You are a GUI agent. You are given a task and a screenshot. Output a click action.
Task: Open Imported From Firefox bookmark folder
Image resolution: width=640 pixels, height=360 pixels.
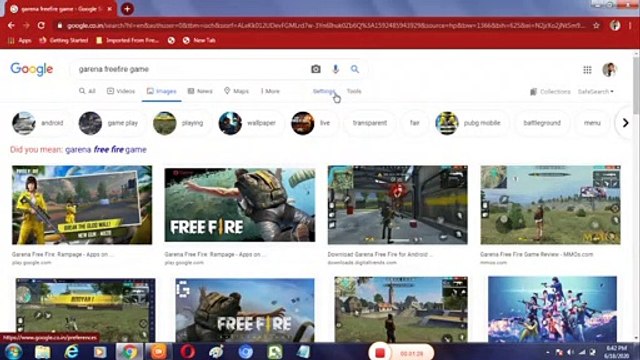[127, 40]
